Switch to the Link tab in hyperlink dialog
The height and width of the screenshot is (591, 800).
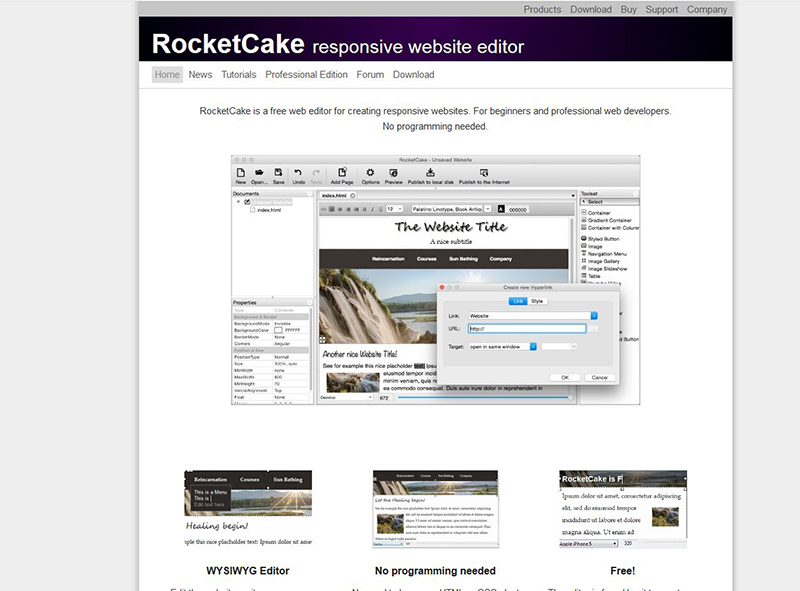click(518, 301)
